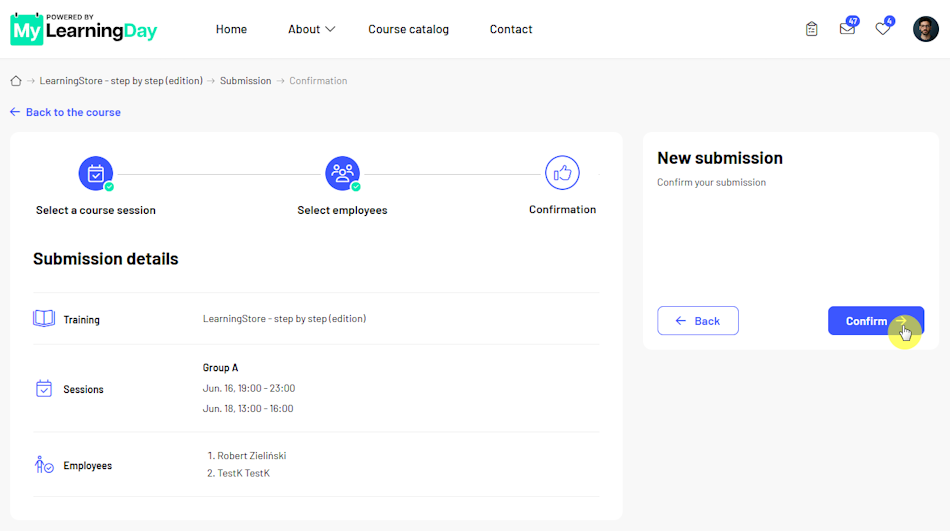Open the favorites heart icon
The width and height of the screenshot is (950, 531).
tap(883, 28)
